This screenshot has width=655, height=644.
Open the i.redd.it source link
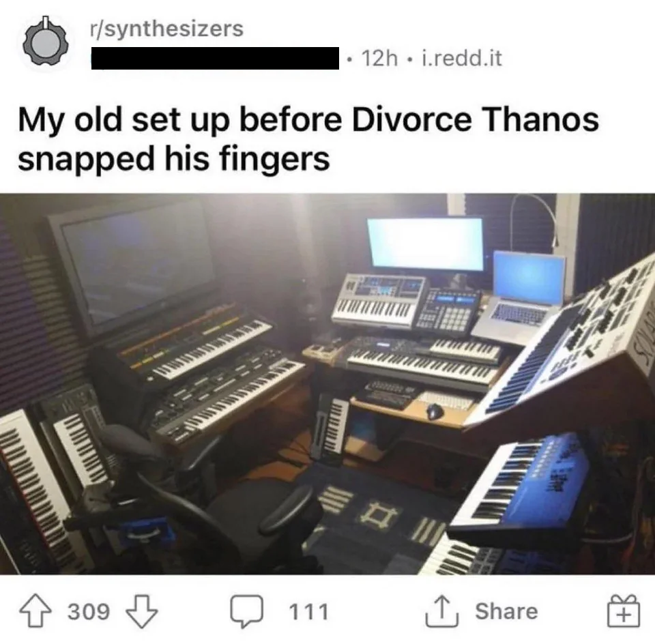pyautogui.click(x=462, y=58)
